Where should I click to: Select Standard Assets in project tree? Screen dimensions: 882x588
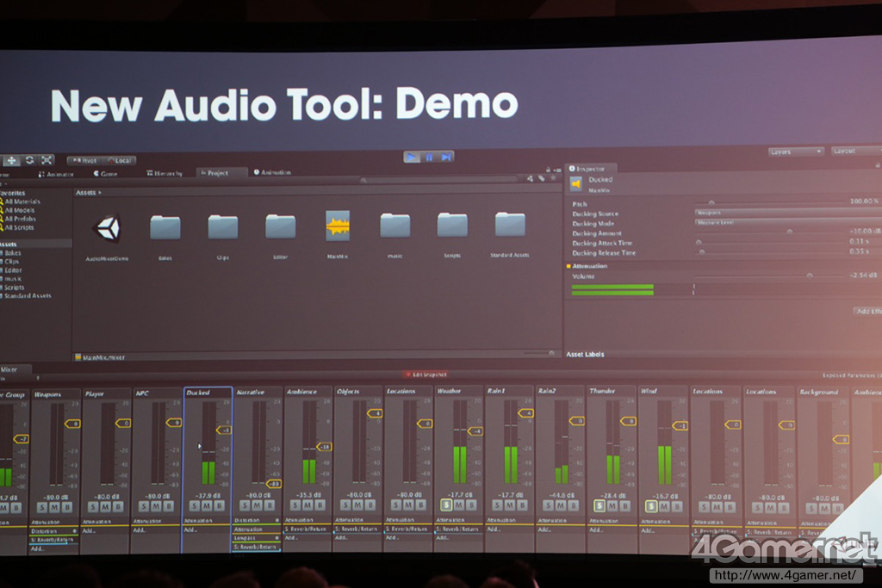pyautogui.click(x=27, y=295)
